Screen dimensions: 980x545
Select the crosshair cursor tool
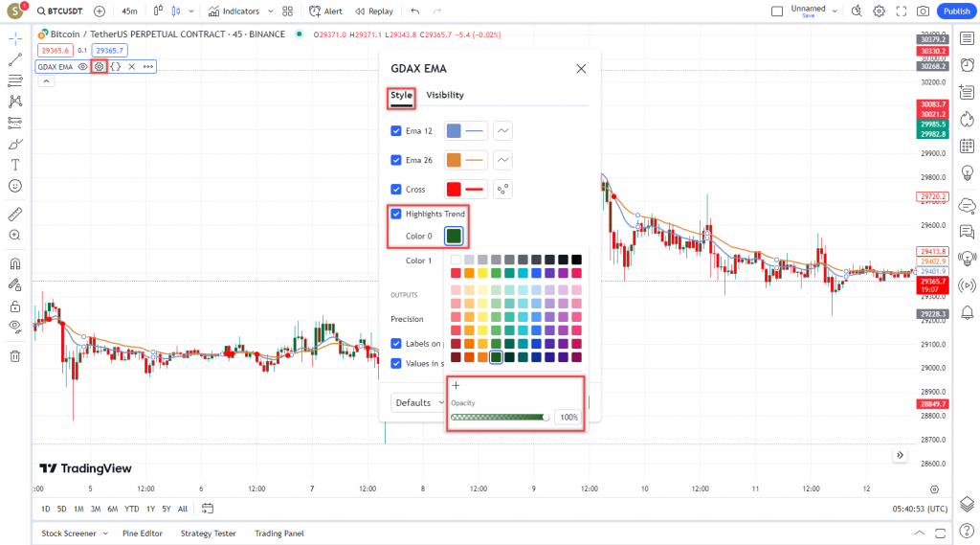tap(15, 39)
